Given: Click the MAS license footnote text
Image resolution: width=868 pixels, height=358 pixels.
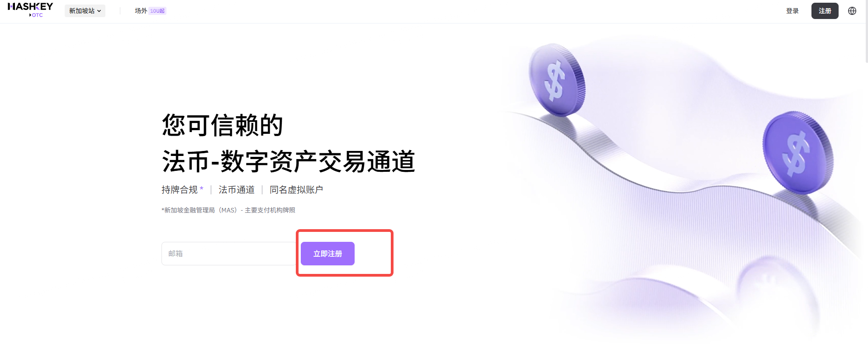Looking at the screenshot, I should point(228,210).
